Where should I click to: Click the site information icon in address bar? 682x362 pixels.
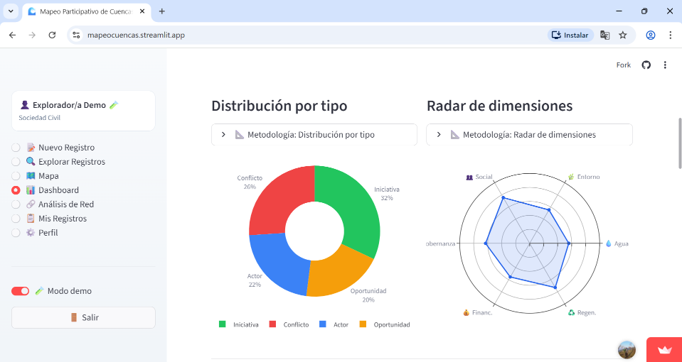pyautogui.click(x=77, y=35)
